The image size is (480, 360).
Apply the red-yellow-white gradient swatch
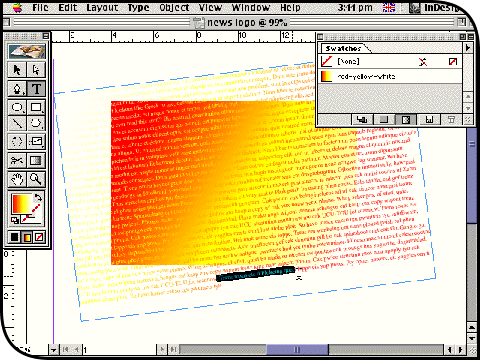pyautogui.click(x=390, y=76)
